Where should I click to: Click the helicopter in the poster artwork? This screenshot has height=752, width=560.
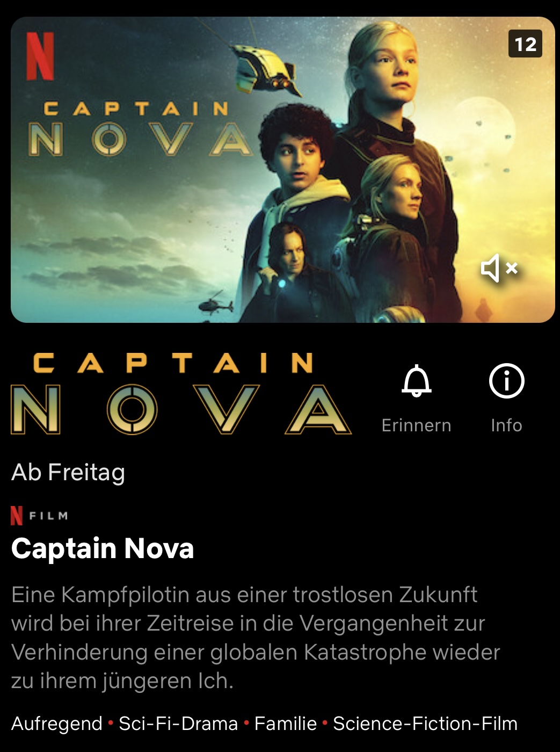tap(216, 304)
